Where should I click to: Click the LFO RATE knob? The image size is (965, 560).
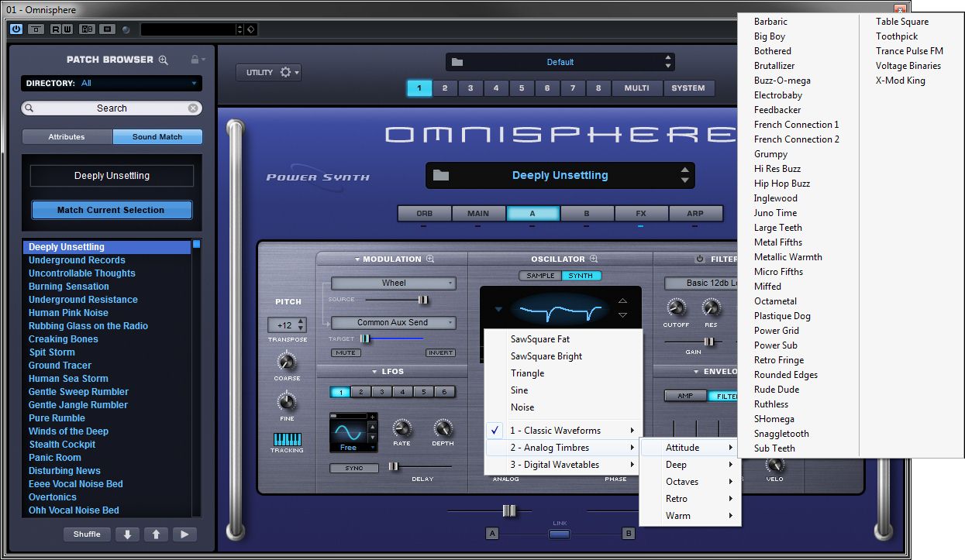tap(402, 428)
